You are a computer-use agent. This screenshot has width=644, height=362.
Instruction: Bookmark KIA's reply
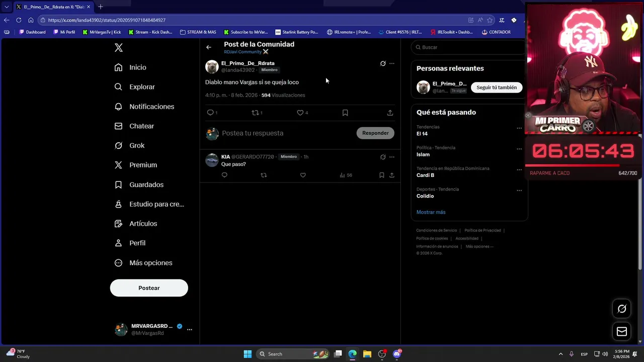[382, 175]
